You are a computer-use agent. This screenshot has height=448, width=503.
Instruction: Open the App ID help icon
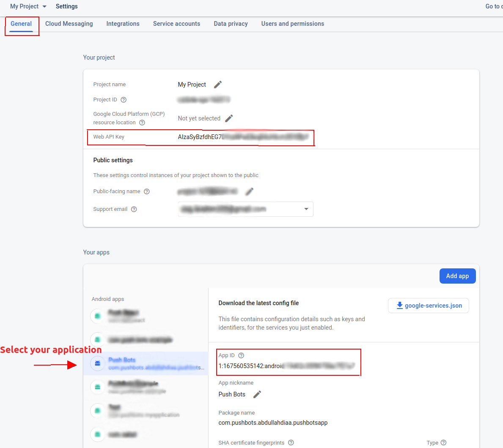241,355
